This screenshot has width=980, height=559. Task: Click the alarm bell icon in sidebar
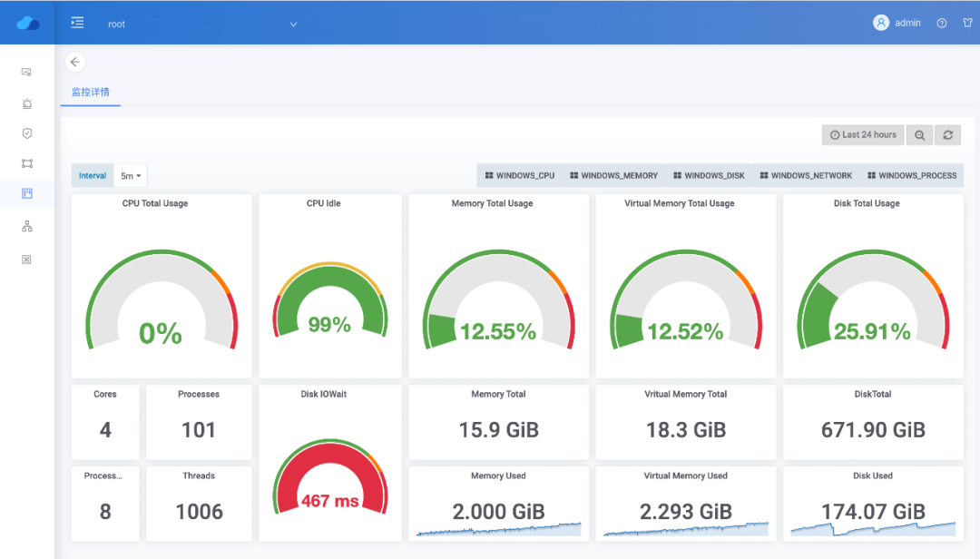(27, 103)
